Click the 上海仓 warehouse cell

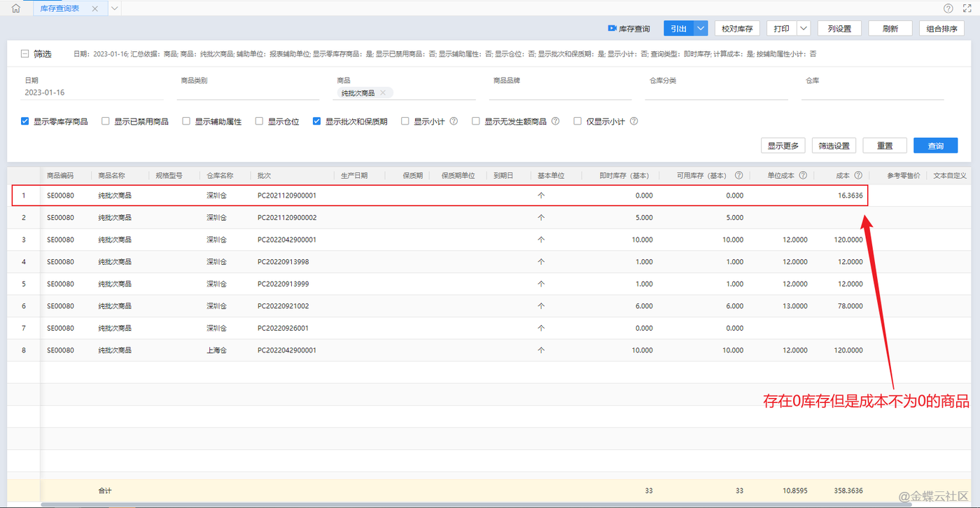point(216,350)
